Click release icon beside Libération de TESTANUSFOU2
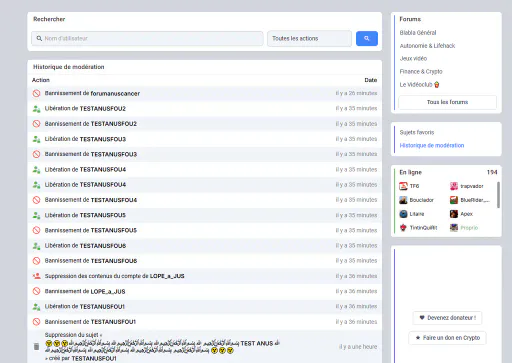 click(36, 109)
